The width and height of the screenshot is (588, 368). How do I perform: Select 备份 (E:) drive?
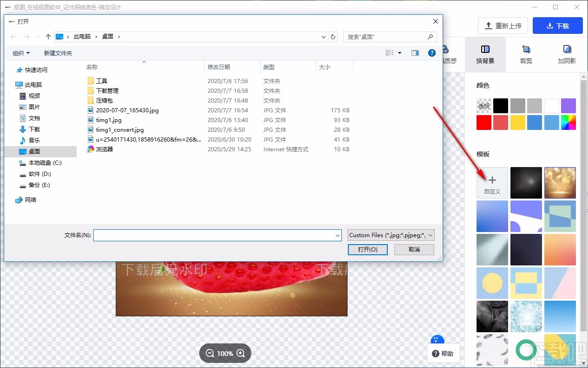[39, 185]
